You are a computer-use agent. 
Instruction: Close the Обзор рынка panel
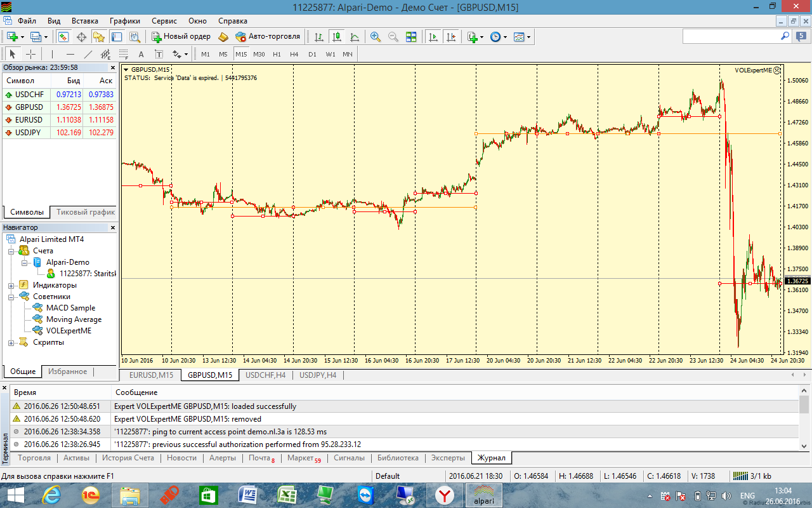coord(113,67)
